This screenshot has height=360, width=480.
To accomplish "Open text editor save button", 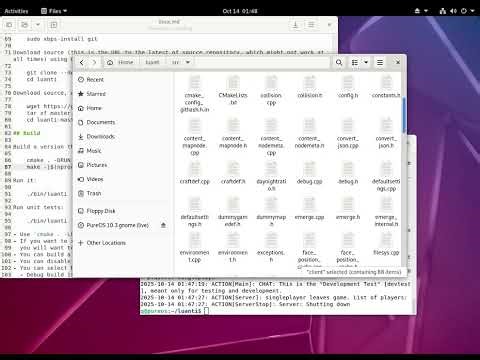I will coord(295,25).
